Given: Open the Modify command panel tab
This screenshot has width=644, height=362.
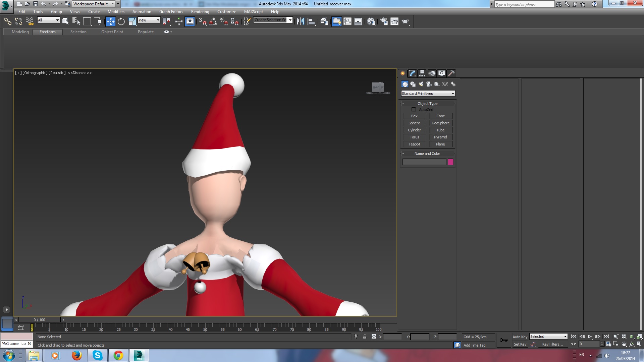Looking at the screenshot, I should pyautogui.click(x=413, y=73).
